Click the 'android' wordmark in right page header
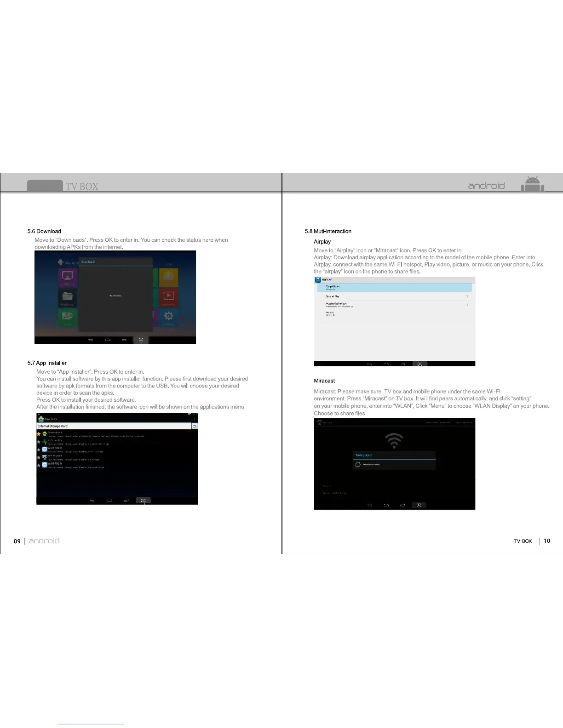The width and height of the screenshot is (563, 728). click(486, 186)
